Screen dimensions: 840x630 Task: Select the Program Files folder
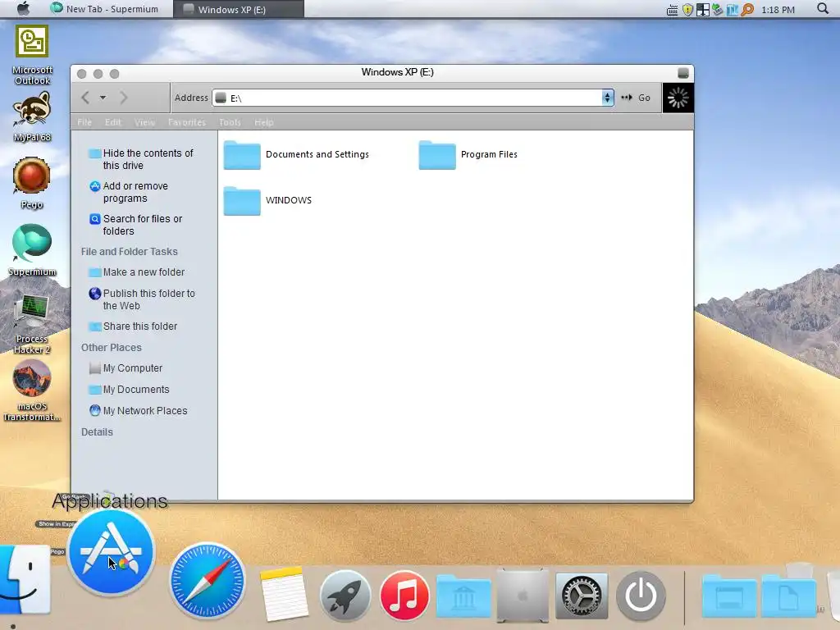tap(468, 154)
